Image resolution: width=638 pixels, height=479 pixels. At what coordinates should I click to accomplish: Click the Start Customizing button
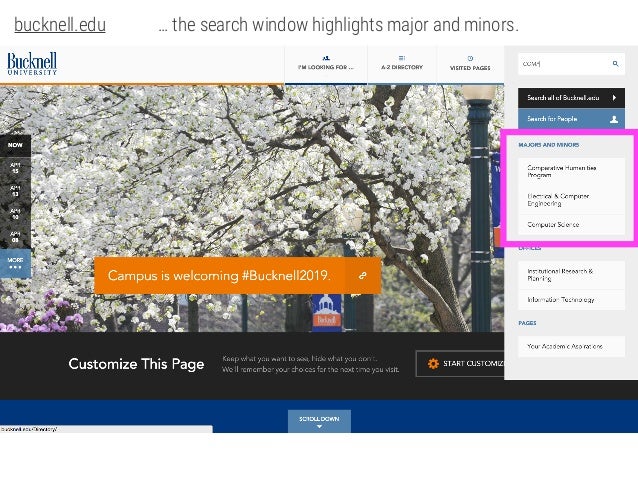tap(460, 363)
